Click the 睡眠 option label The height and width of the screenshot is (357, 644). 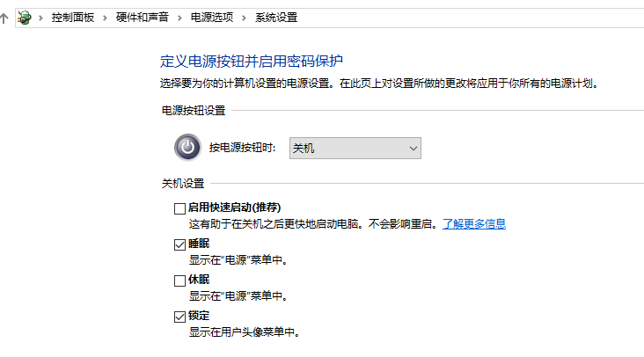(x=199, y=244)
